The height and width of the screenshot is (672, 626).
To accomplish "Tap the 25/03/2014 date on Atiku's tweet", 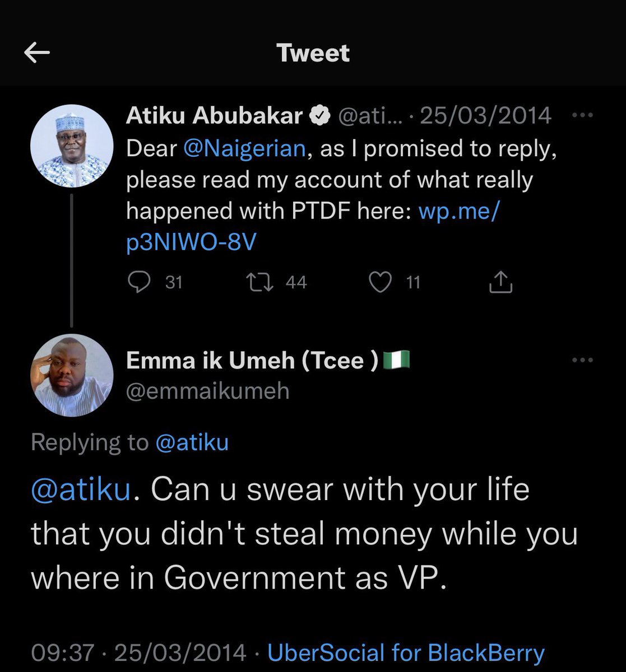I will 485,115.
